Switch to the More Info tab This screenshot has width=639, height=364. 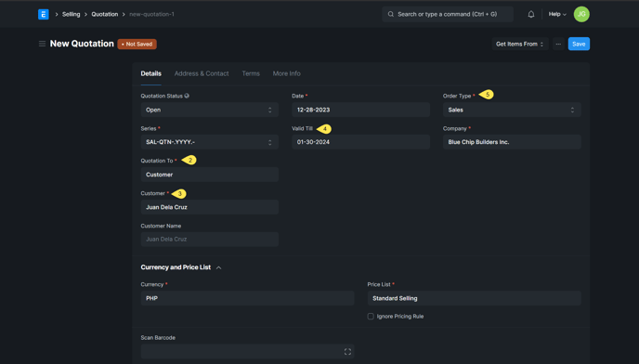(286, 73)
